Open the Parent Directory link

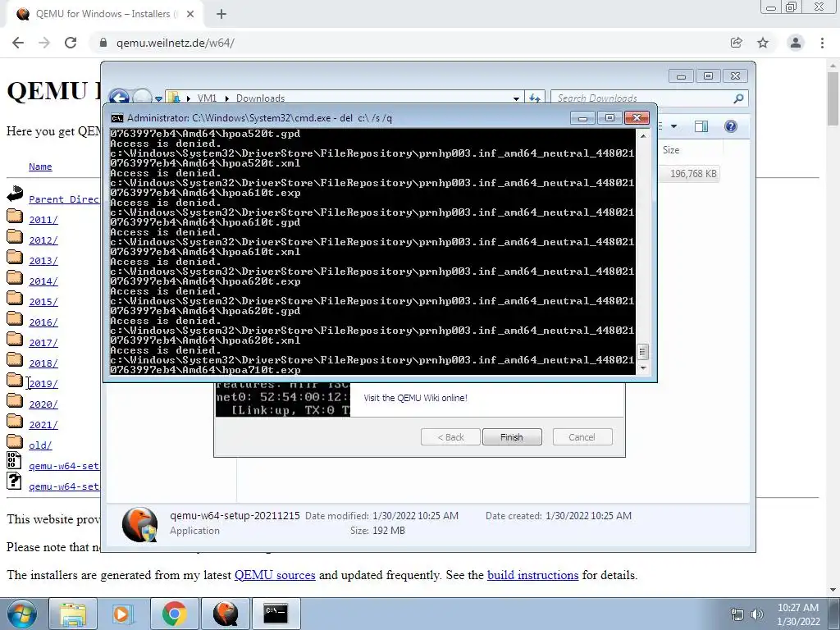(64, 199)
